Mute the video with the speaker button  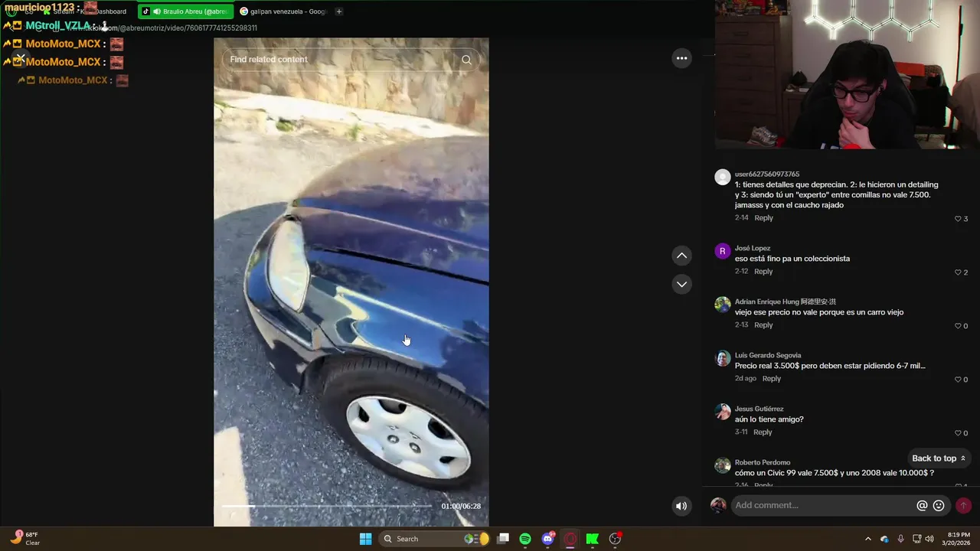coord(681,506)
